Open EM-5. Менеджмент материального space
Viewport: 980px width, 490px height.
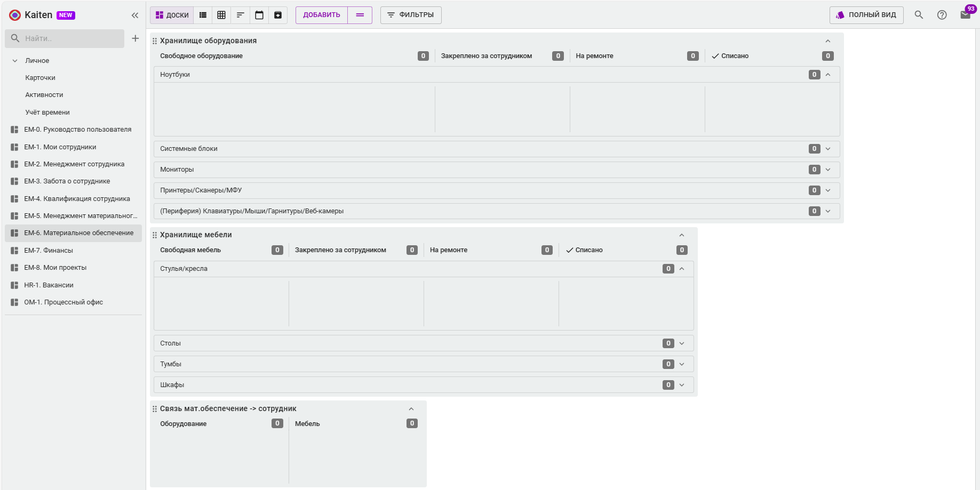(74, 216)
